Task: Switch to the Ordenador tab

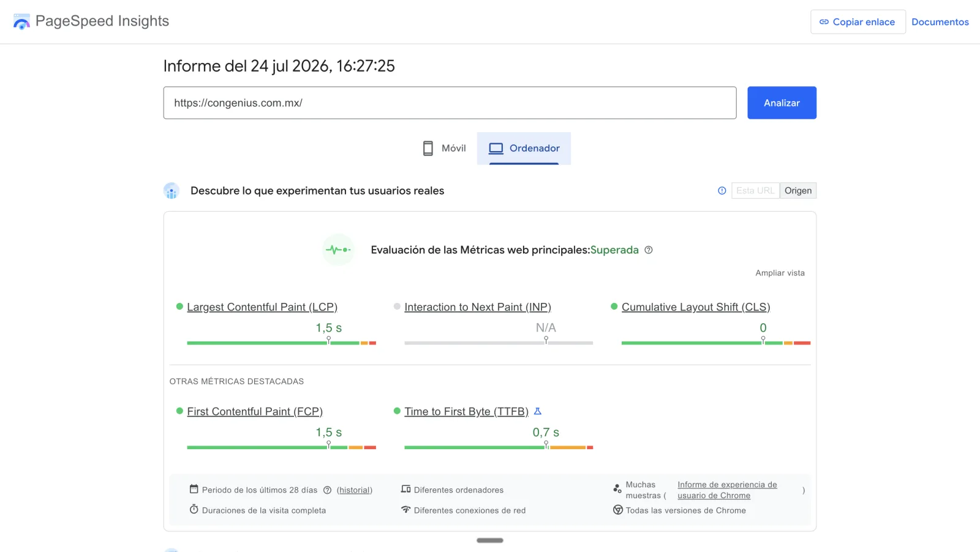Action: pyautogui.click(x=524, y=148)
